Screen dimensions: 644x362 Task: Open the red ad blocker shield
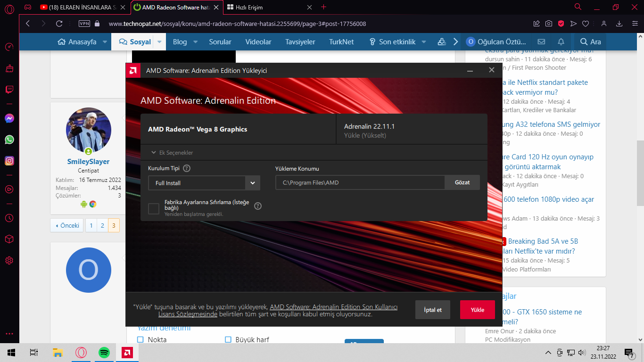561,24
